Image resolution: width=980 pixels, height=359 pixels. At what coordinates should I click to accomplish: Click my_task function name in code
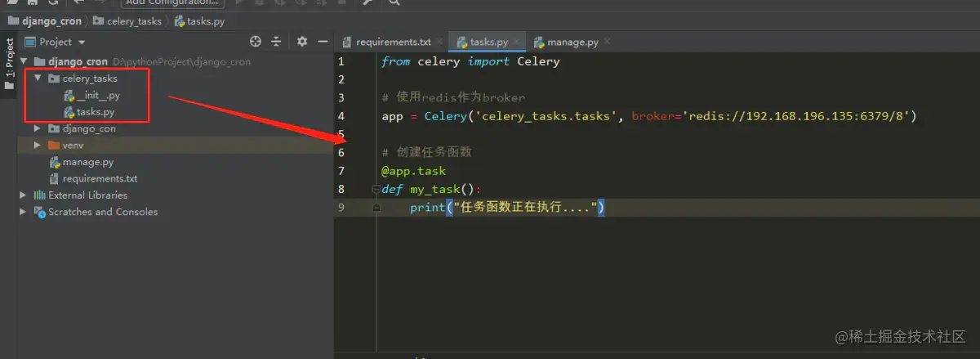pyautogui.click(x=434, y=190)
